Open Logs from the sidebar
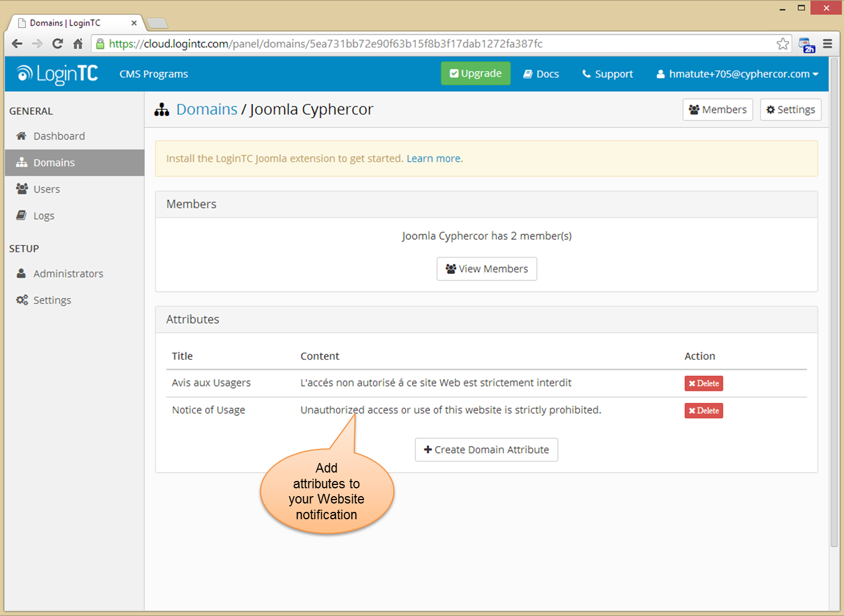 pos(43,216)
